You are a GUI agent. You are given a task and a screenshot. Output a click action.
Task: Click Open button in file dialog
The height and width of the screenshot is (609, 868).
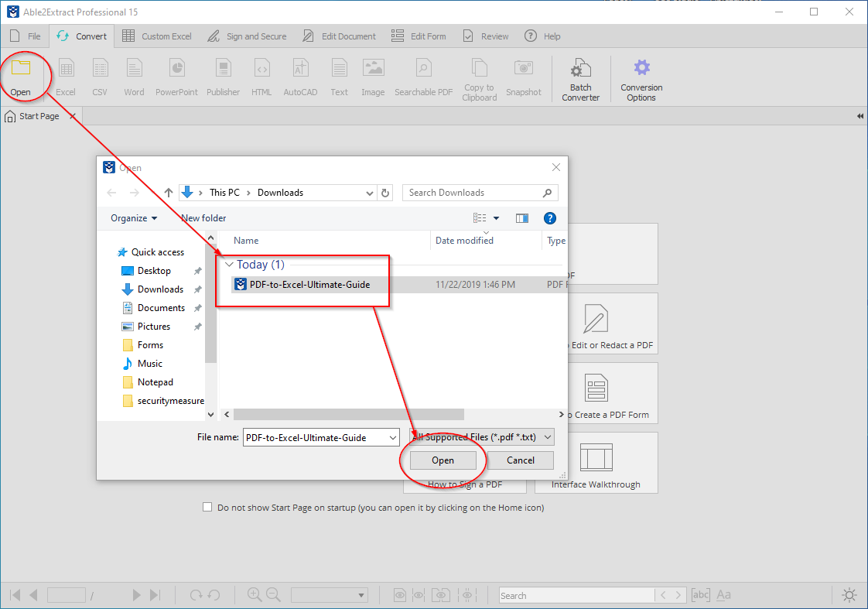tap(443, 460)
